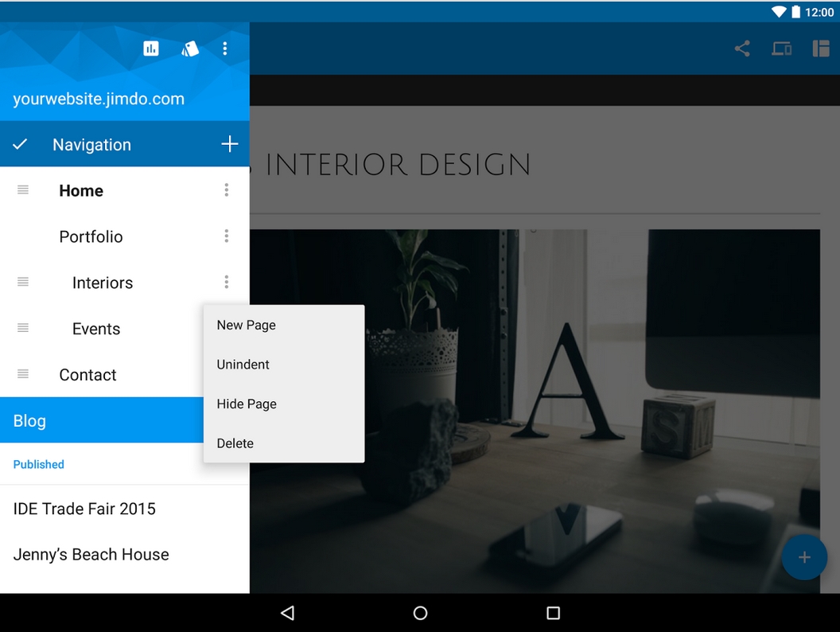Open the statistics chart icon
The image size is (840, 632).
151,49
